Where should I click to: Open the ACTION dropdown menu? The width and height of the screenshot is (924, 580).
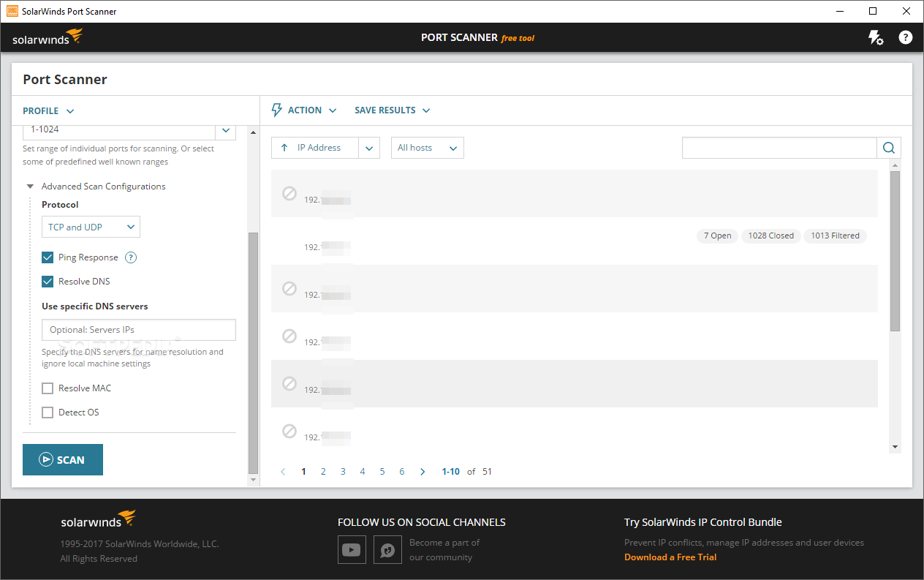(x=312, y=110)
